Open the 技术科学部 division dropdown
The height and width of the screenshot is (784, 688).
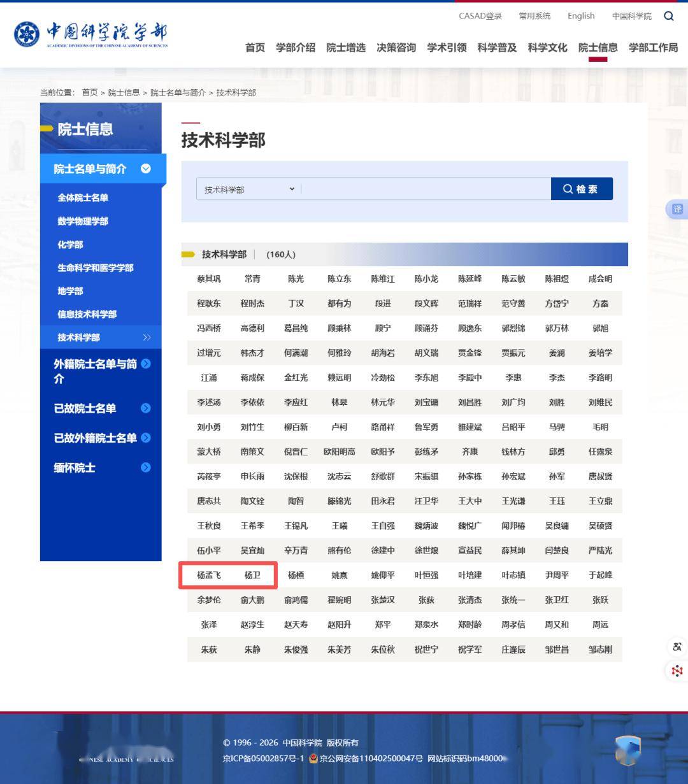pos(248,189)
